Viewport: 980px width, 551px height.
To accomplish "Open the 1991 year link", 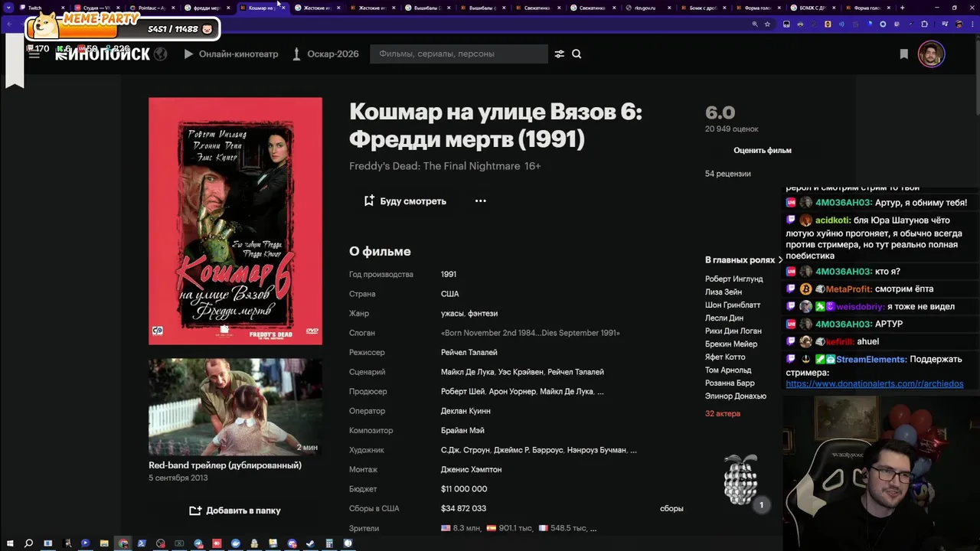I will click(449, 274).
